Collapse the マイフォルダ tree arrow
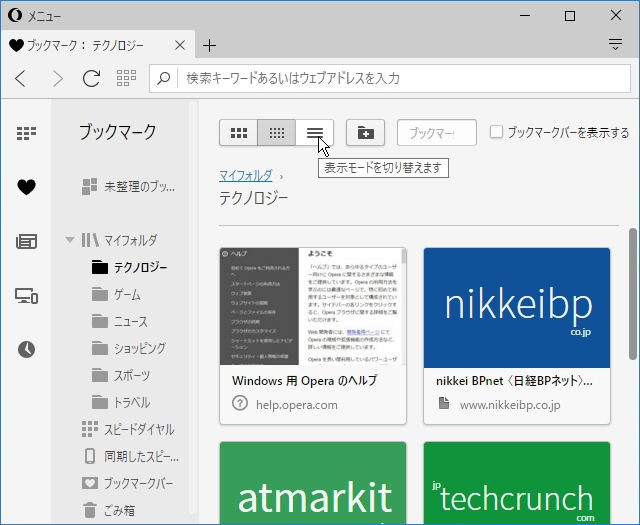The image size is (640, 525). (70, 240)
